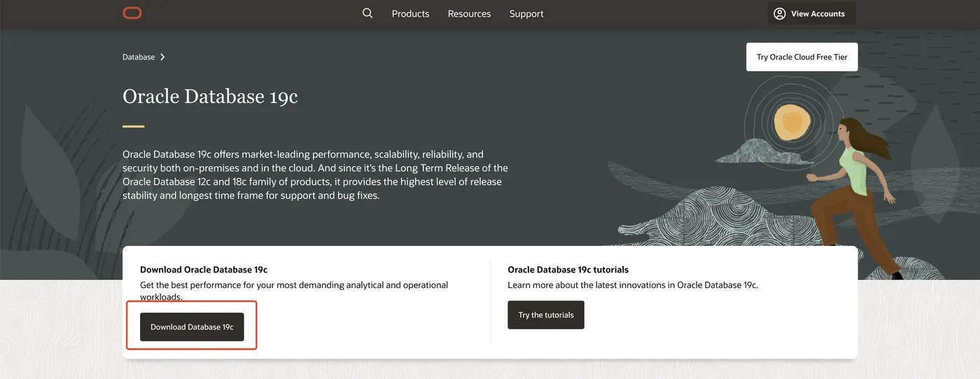The height and width of the screenshot is (379, 980).
Task: Click the running woman illustration
Action: point(854,198)
